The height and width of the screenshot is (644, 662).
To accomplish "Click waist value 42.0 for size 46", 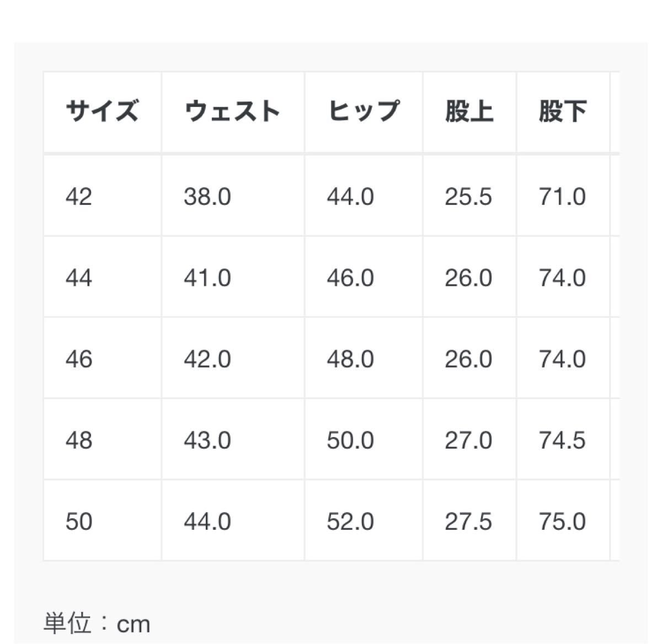I will pyautogui.click(x=207, y=359).
